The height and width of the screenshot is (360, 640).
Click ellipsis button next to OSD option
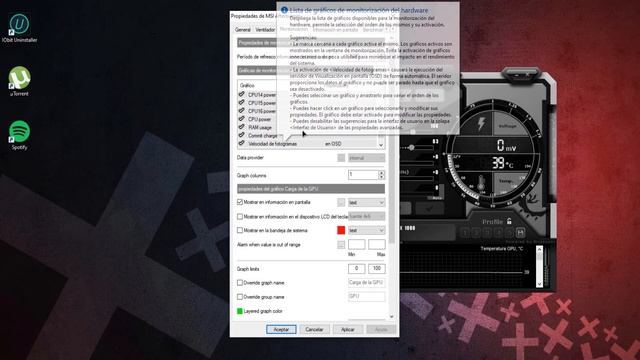pyautogui.click(x=341, y=202)
